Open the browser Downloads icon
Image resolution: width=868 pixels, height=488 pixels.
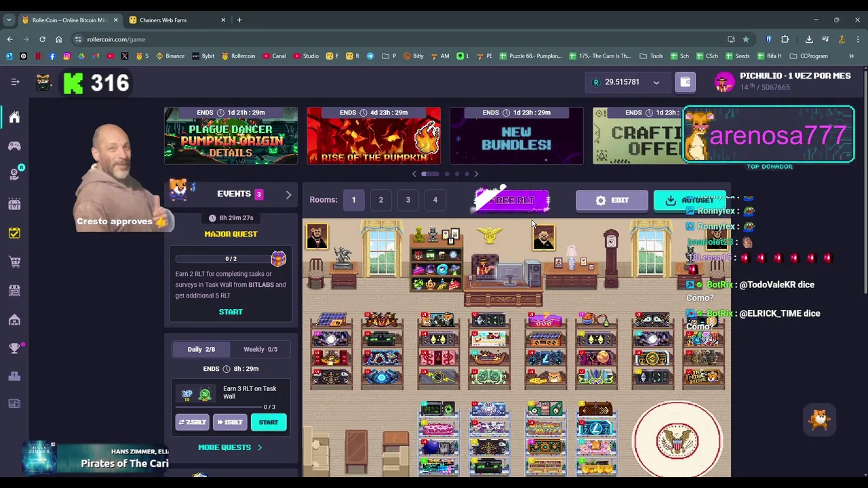(x=809, y=39)
